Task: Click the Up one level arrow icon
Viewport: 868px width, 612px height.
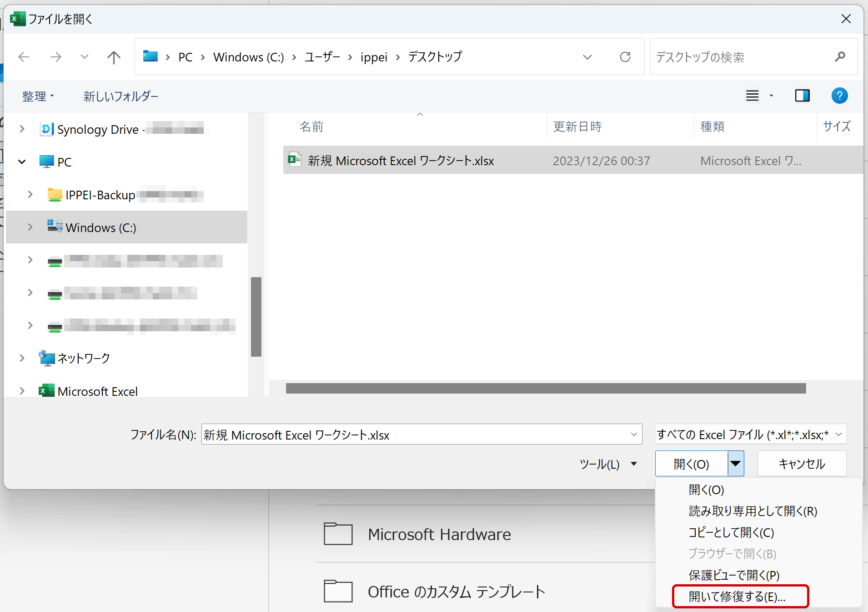Action: (114, 57)
